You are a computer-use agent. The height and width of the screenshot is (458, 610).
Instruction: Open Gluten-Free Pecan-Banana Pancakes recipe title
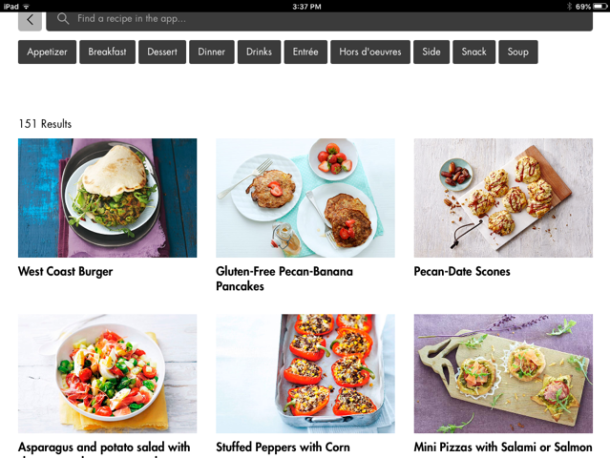[284, 279]
